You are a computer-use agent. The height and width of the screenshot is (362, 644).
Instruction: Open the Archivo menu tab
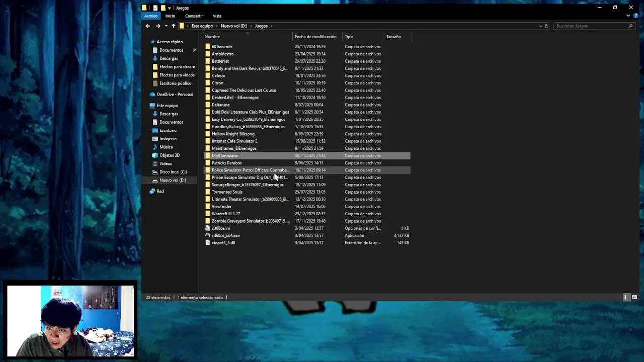click(x=151, y=16)
